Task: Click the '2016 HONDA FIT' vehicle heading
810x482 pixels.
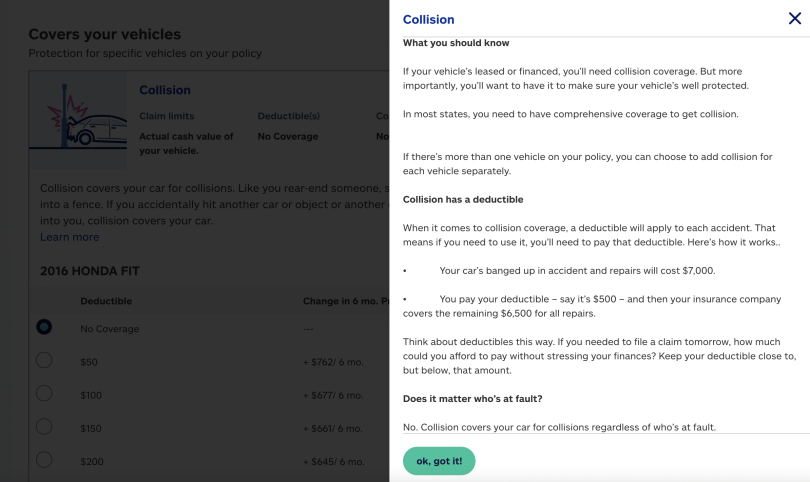Action: tap(90, 271)
